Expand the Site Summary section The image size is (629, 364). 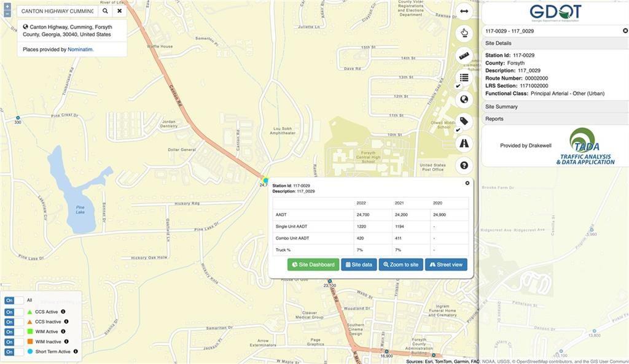[x=501, y=107]
